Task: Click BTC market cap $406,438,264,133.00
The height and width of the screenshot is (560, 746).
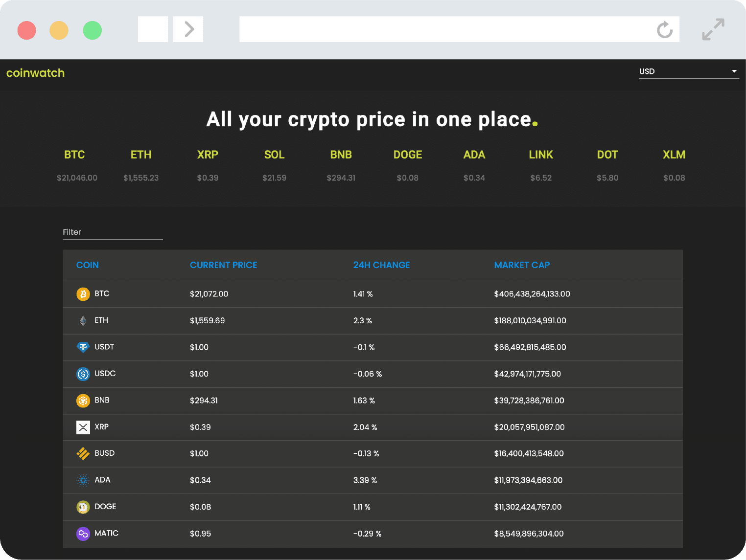Action: (532, 294)
